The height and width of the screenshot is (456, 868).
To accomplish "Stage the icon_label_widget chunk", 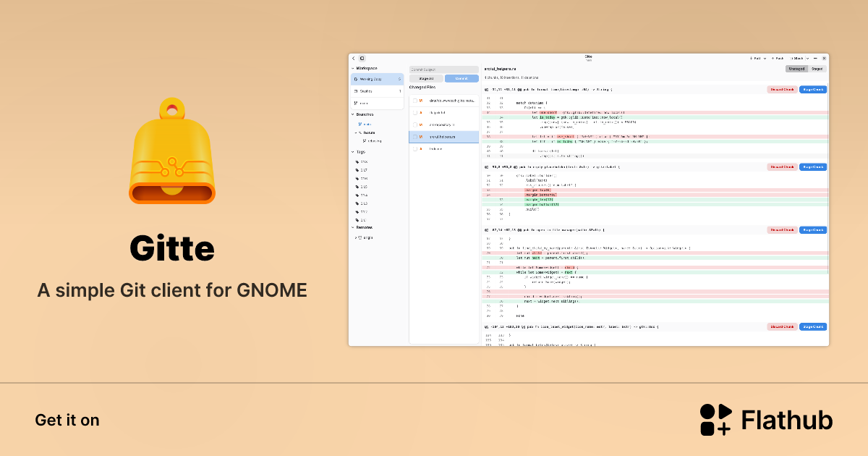I will [x=813, y=327].
